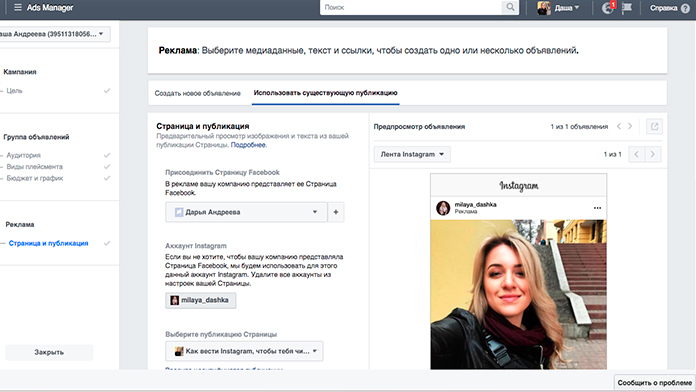Click the milaya_dashka Instagram account button
Screen dimensions: 696x392
[x=201, y=301]
